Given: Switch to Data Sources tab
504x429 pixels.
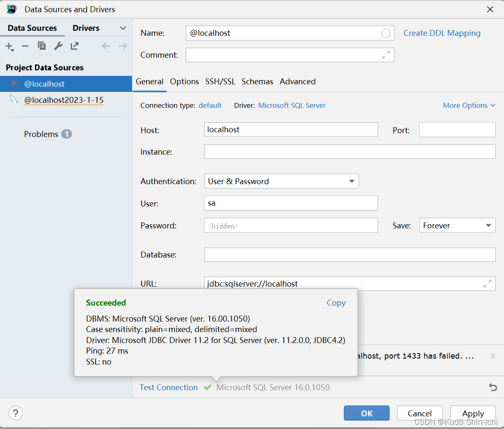Looking at the screenshot, I should point(32,28).
